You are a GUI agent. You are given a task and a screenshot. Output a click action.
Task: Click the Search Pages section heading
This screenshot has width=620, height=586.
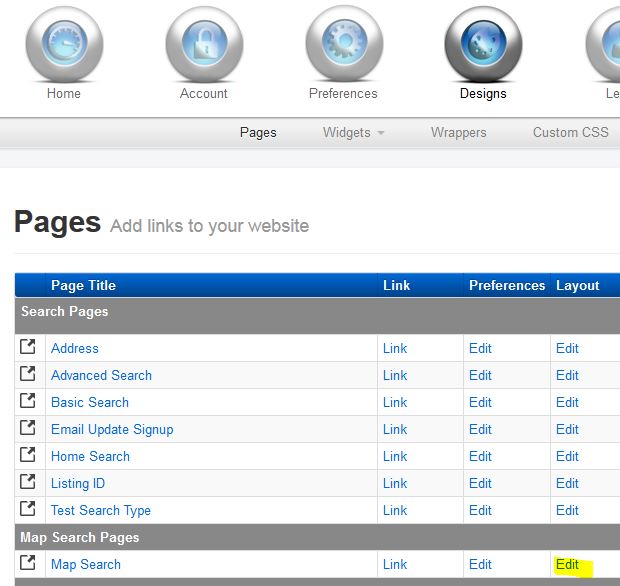[x=64, y=312]
